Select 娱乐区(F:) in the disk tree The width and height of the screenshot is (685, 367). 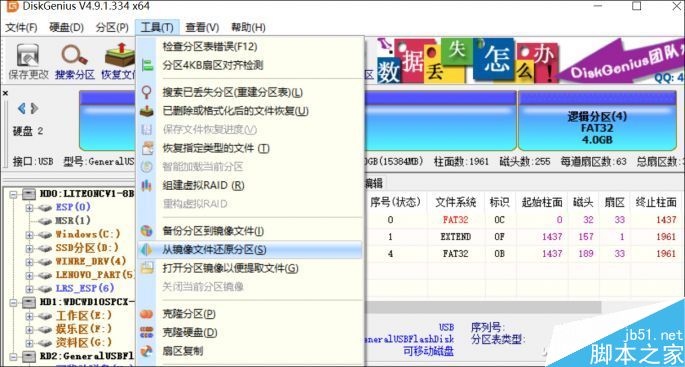click(84, 329)
